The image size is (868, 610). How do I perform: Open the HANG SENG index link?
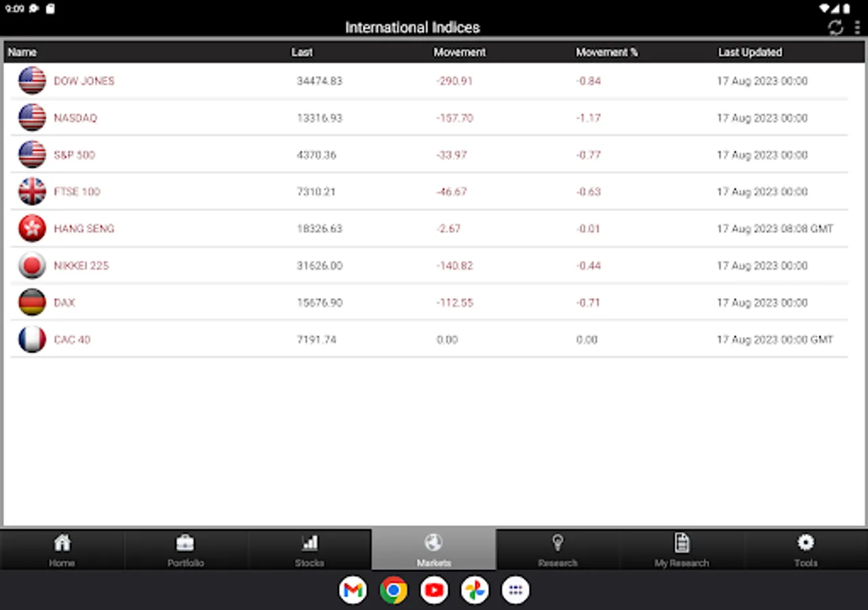84,228
